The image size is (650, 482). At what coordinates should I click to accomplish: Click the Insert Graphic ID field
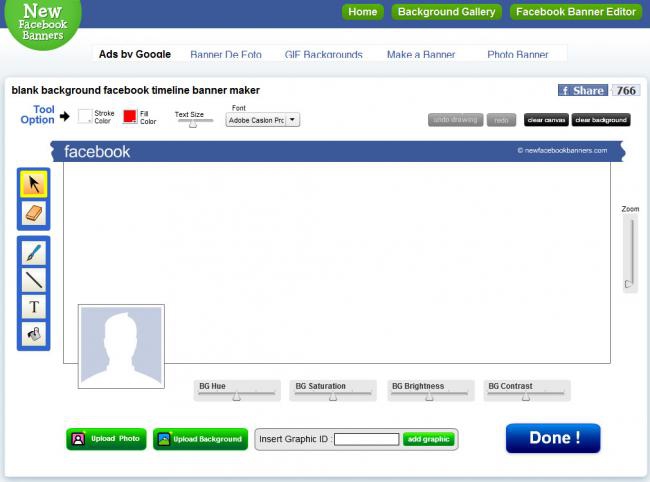[366, 439]
